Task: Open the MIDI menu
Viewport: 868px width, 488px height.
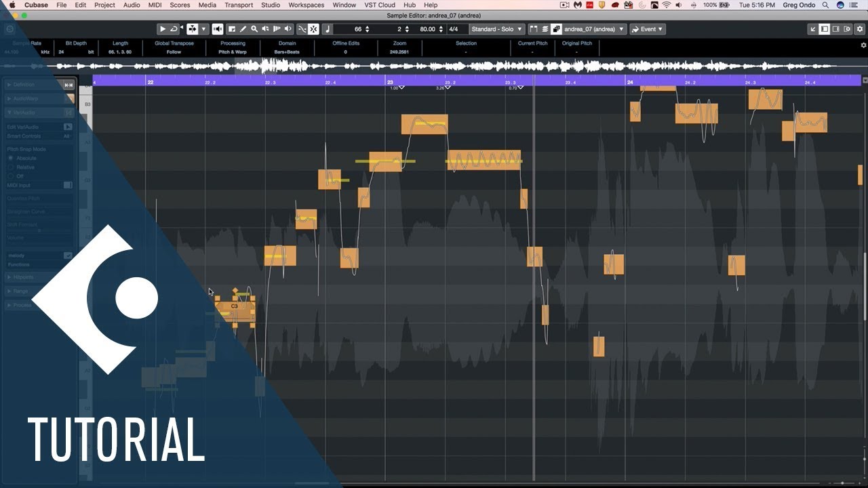Action: [155, 5]
